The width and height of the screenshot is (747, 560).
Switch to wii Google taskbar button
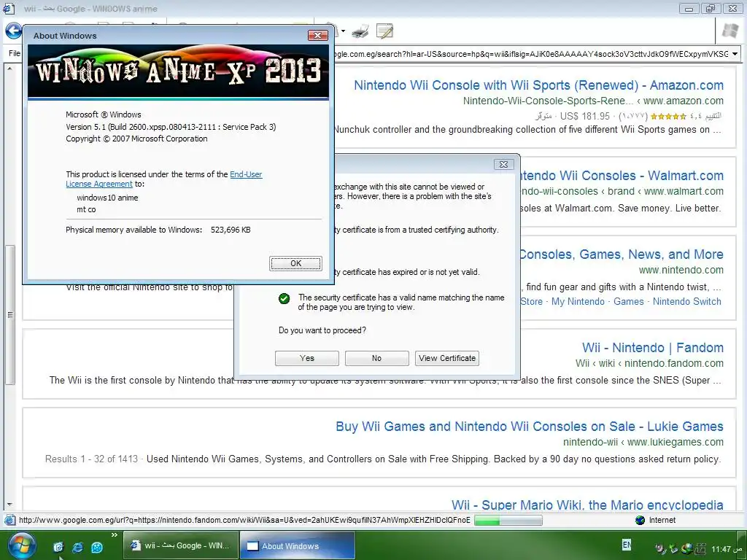tap(180, 545)
